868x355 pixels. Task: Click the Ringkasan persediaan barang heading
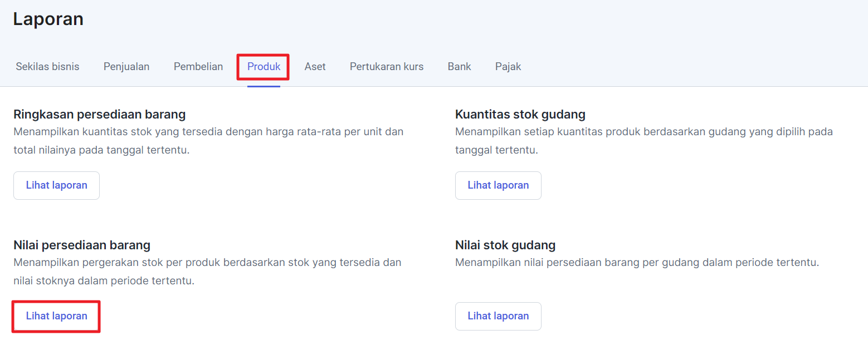click(x=99, y=115)
